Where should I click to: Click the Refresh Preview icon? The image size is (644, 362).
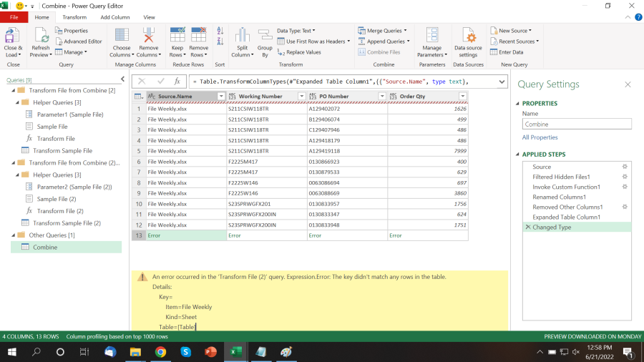[42, 35]
